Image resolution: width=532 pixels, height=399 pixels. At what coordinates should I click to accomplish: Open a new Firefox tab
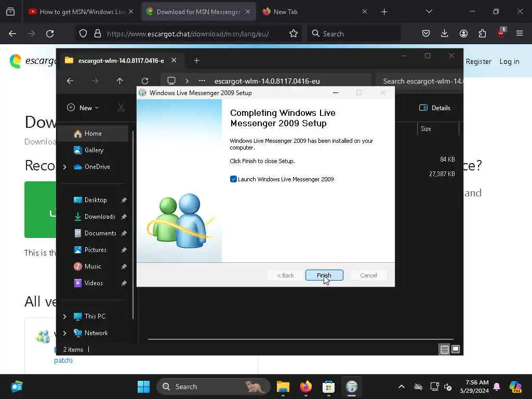(x=384, y=11)
